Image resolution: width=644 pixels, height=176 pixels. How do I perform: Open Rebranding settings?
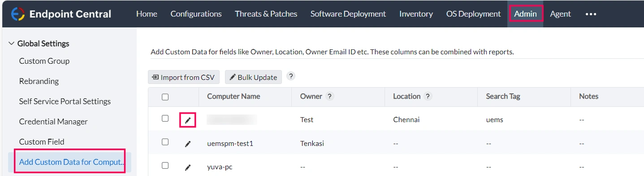39,81
